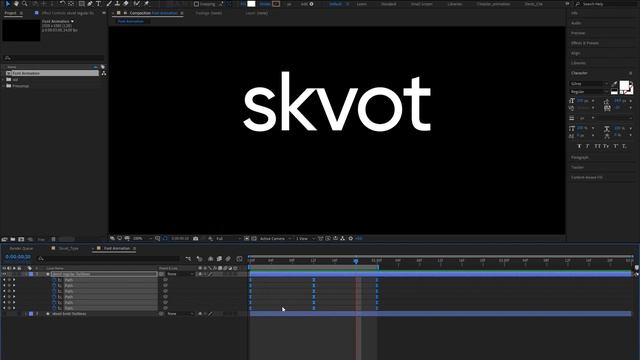The image size is (640, 360).
Task: Select the Zoom magnifier tool
Action: [24, 4]
